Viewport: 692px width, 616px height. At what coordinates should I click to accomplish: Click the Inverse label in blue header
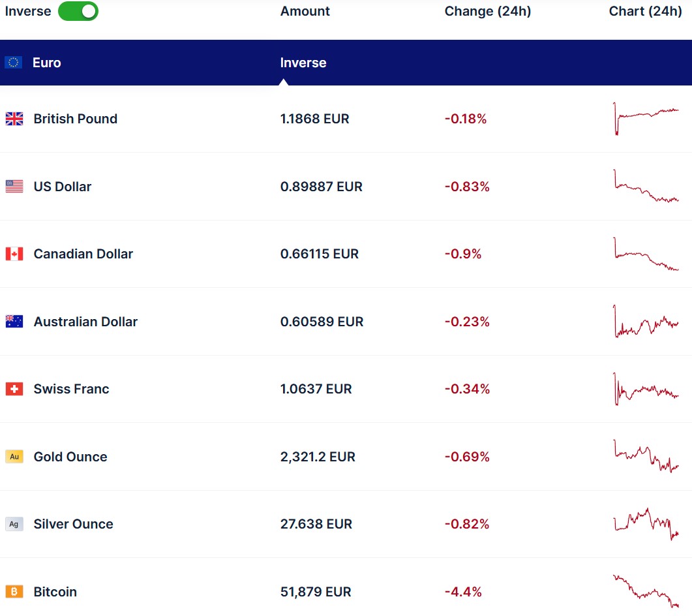point(303,63)
